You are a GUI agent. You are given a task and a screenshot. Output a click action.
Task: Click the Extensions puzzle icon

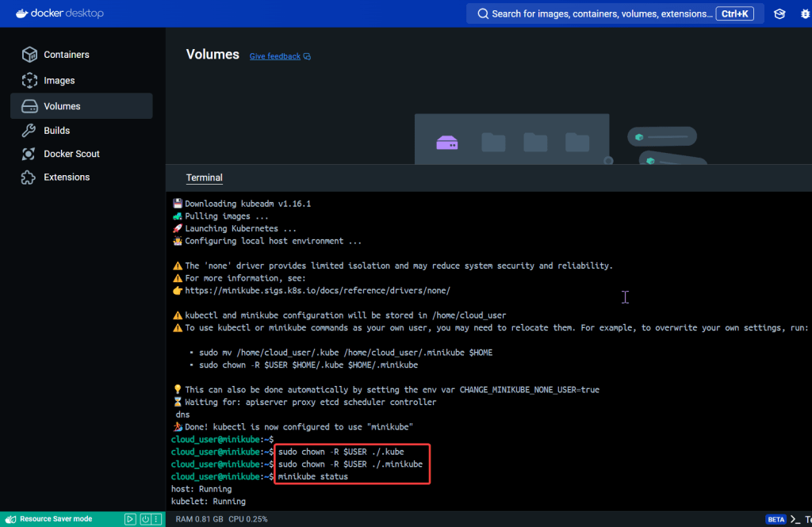[29, 178]
